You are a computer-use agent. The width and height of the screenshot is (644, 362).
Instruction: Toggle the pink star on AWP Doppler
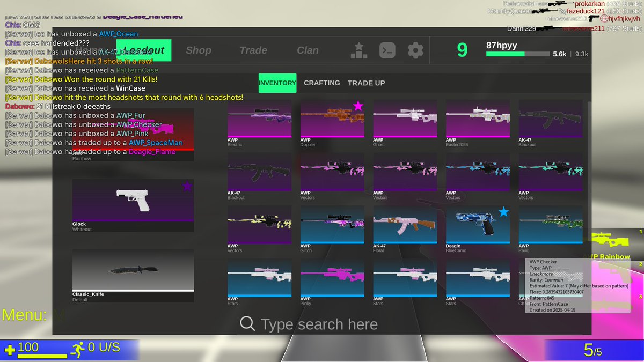coord(358,106)
